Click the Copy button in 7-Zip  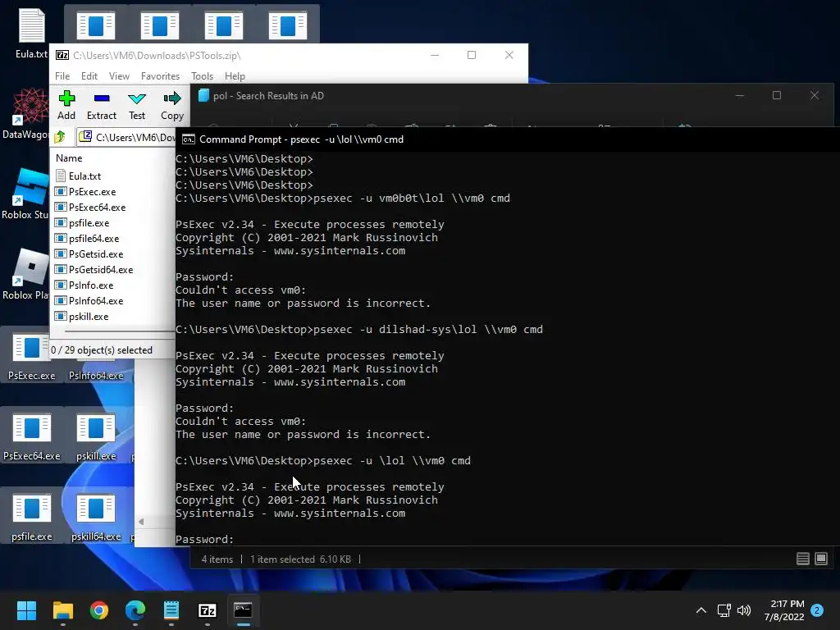pos(172,106)
